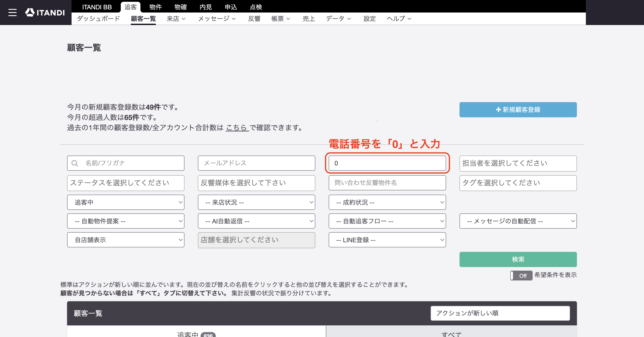
Task: Switch to the 内見 top tab
Action: (x=206, y=7)
